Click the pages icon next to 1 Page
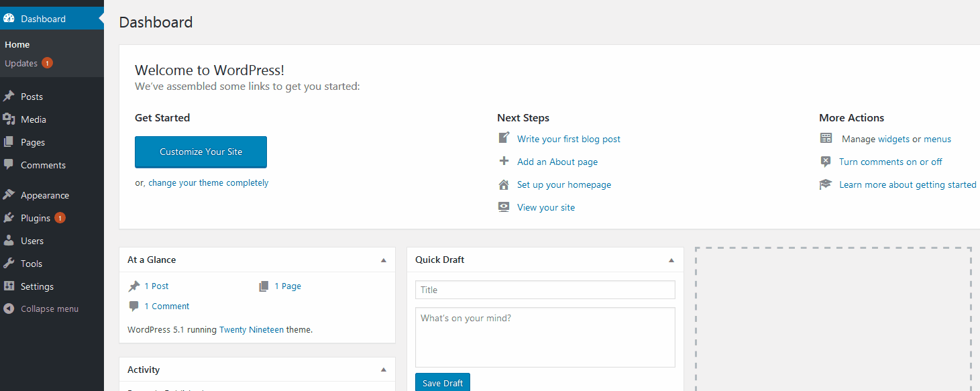 tap(264, 286)
